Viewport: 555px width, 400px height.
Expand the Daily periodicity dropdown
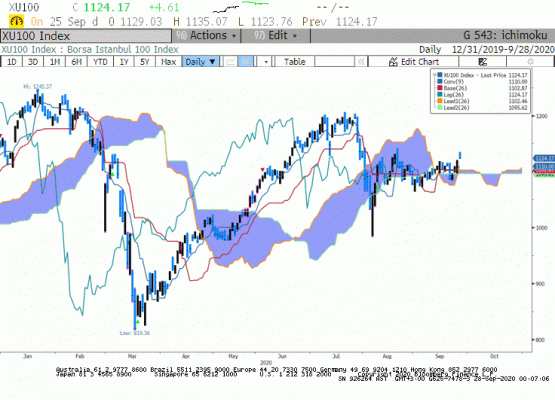pyautogui.click(x=201, y=62)
